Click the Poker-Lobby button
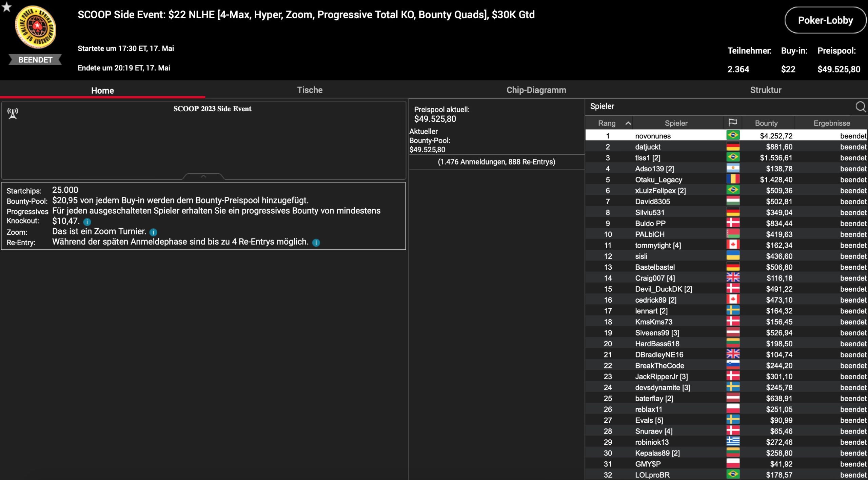The height and width of the screenshot is (480, 868). (x=825, y=20)
